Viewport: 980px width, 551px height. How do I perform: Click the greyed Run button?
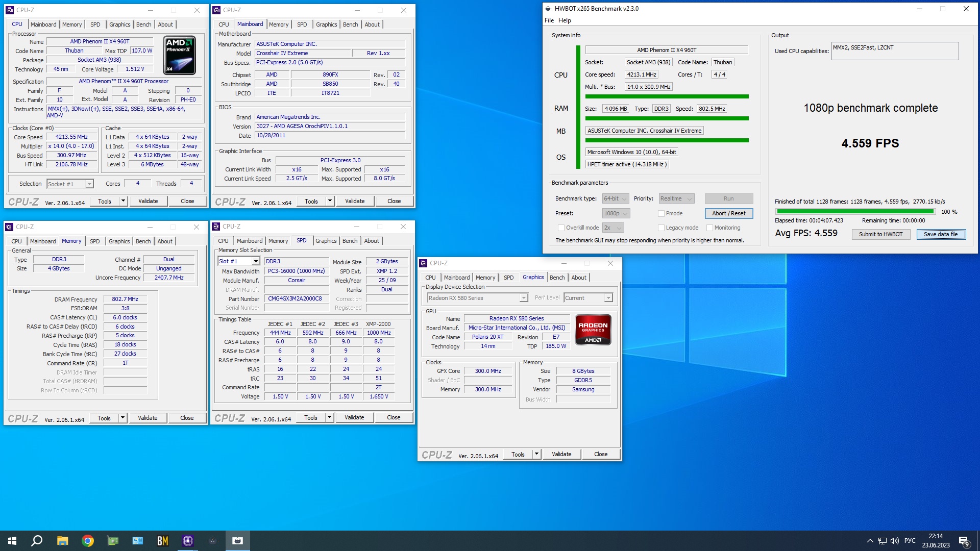point(728,199)
